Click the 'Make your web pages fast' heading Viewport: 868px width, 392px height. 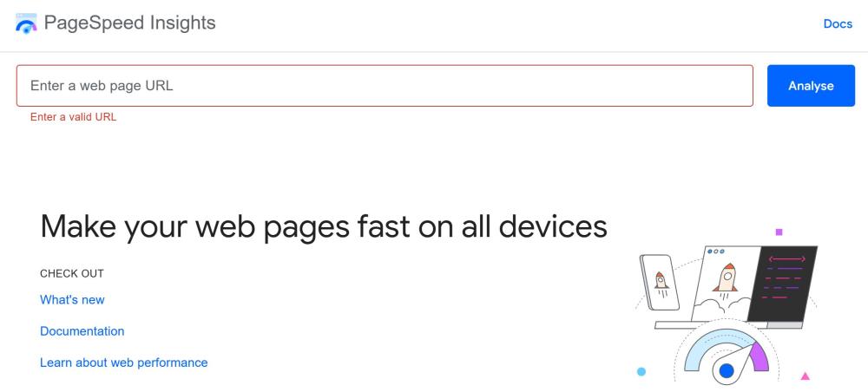click(324, 226)
